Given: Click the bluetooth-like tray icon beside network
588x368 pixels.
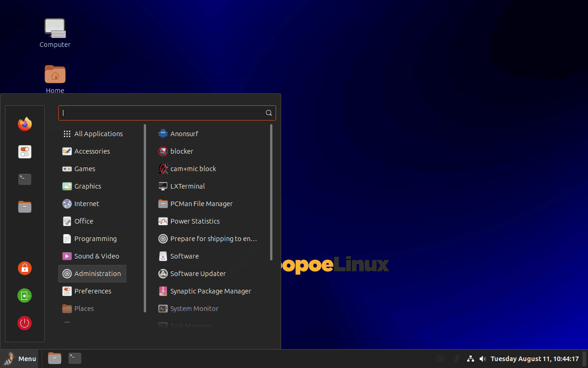Looking at the screenshot, I should pos(457,359).
